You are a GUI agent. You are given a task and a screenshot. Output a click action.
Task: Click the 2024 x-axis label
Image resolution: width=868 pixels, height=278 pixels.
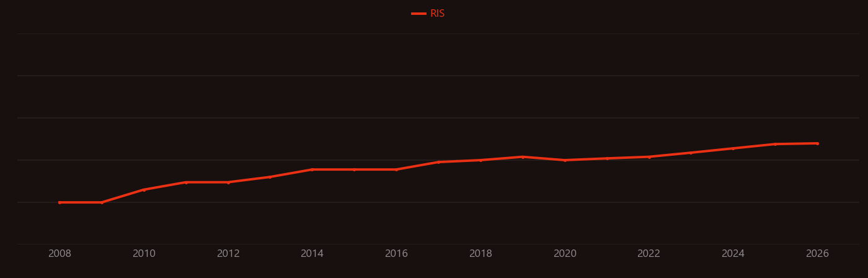pyautogui.click(x=733, y=254)
